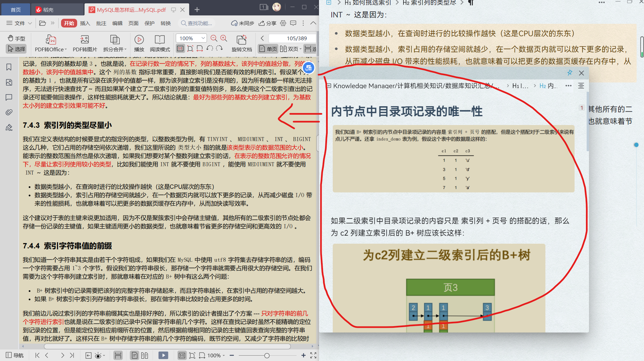
Task: Select the Hand tool (手型)
Action: coord(16,38)
